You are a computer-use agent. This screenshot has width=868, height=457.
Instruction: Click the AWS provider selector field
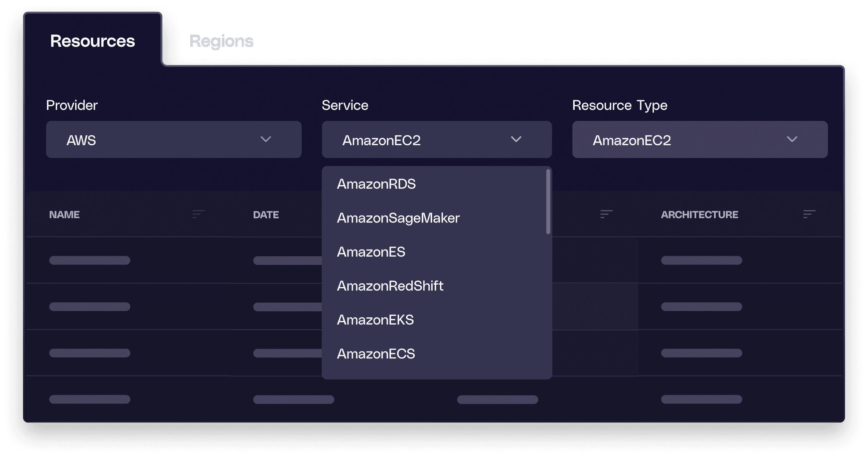pos(173,139)
